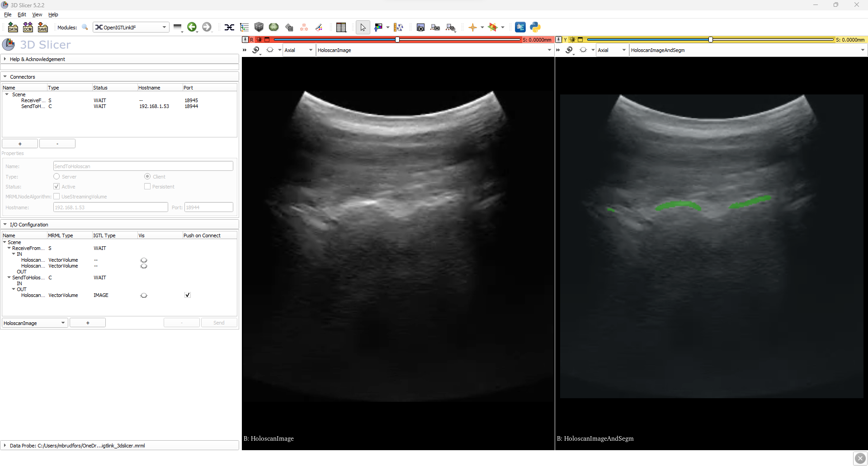
Task: Open the Python console
Action: pos(535,27)
